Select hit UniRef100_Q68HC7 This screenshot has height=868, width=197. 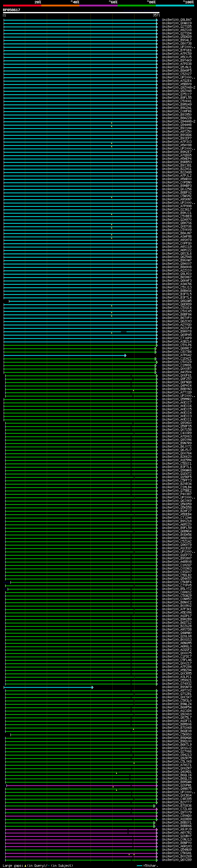click(x=177, y=349)
